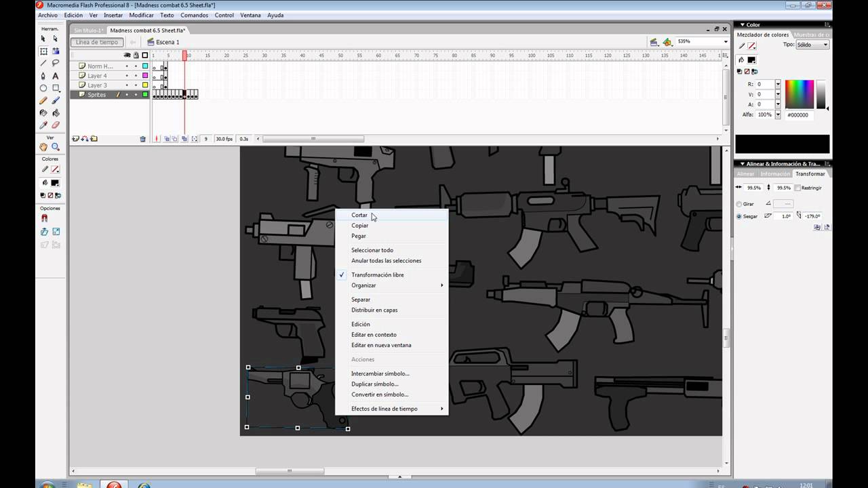Screen dimensions: 868x488
Task: Enable the Restringir checkbox
Action: point(797,188)
